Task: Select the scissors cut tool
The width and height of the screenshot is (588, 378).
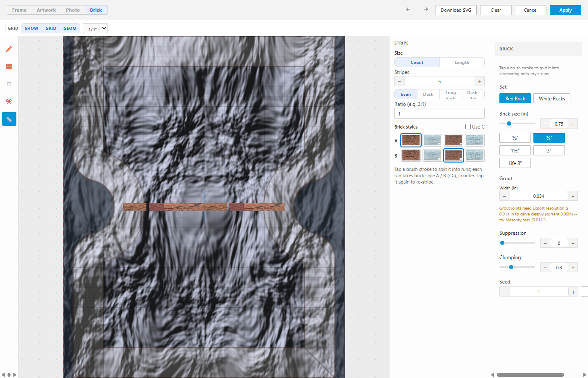Action: 9,102
